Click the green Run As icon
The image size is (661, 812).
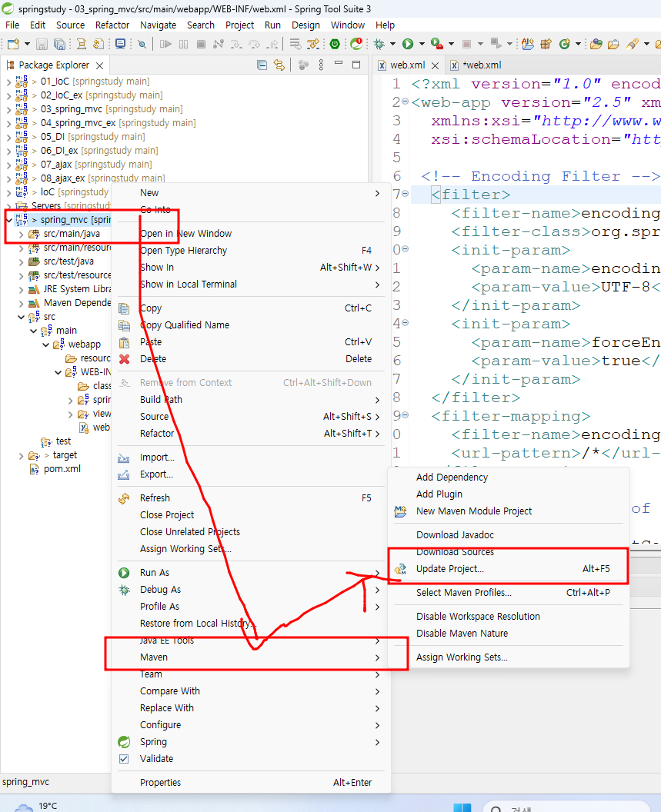point(124,573)
